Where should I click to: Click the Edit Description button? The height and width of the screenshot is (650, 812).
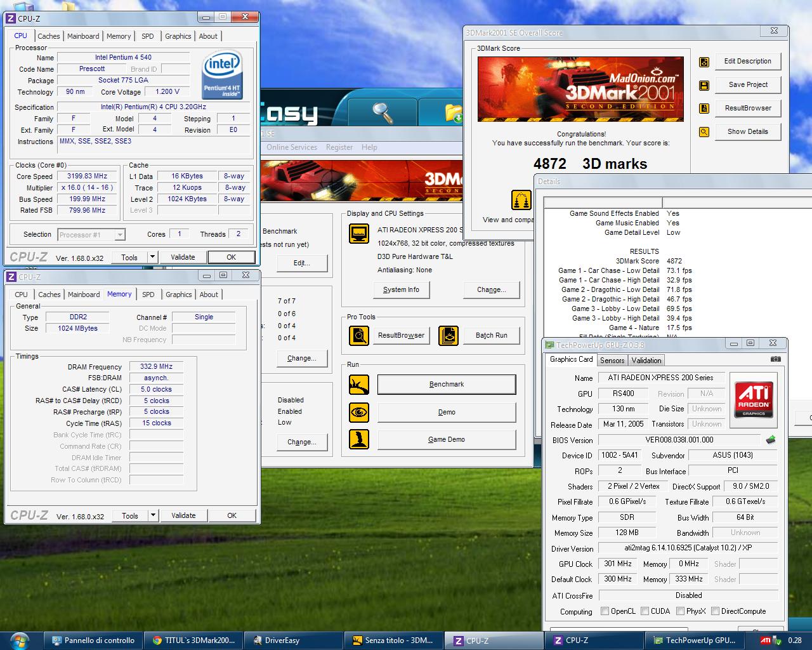point(748,62)
